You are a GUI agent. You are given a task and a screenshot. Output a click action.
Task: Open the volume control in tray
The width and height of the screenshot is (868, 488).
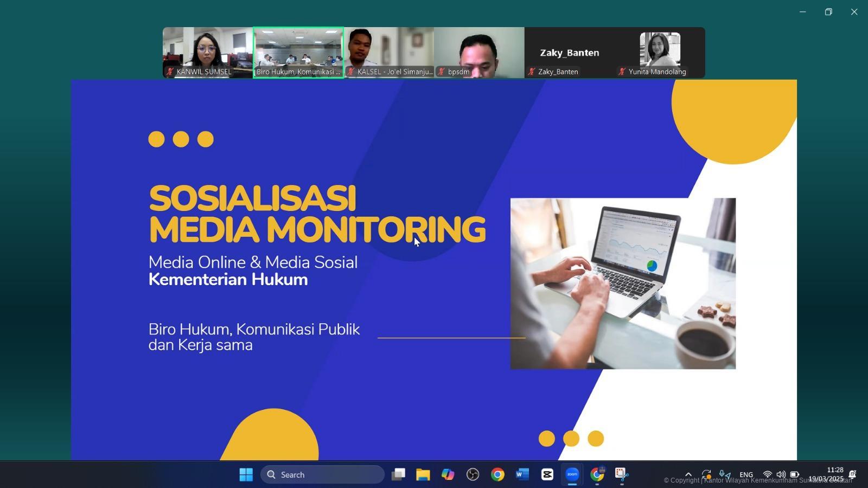pos(781,474)
